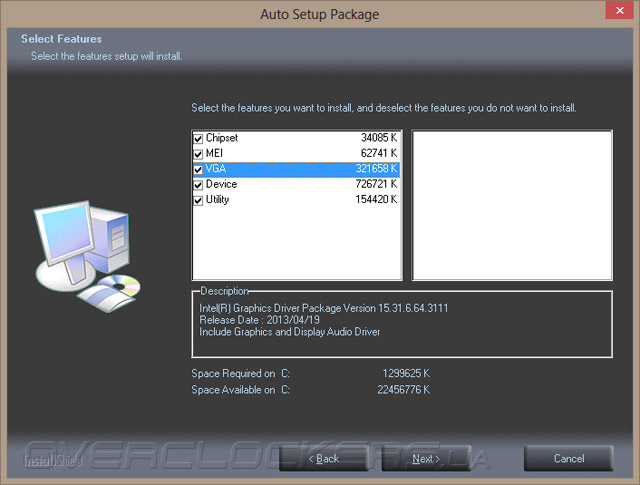640x485 pixels.
Task: Select the highlighted VGA row label
Action: coord(216,169)
